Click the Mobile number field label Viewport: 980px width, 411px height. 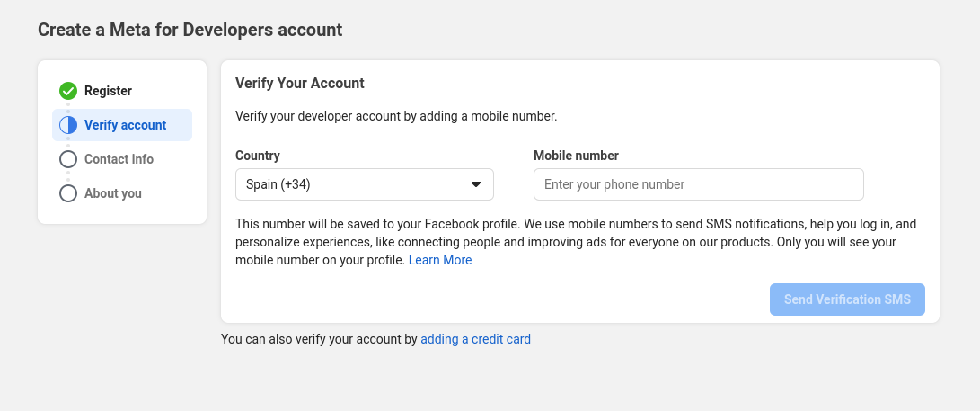576,156
